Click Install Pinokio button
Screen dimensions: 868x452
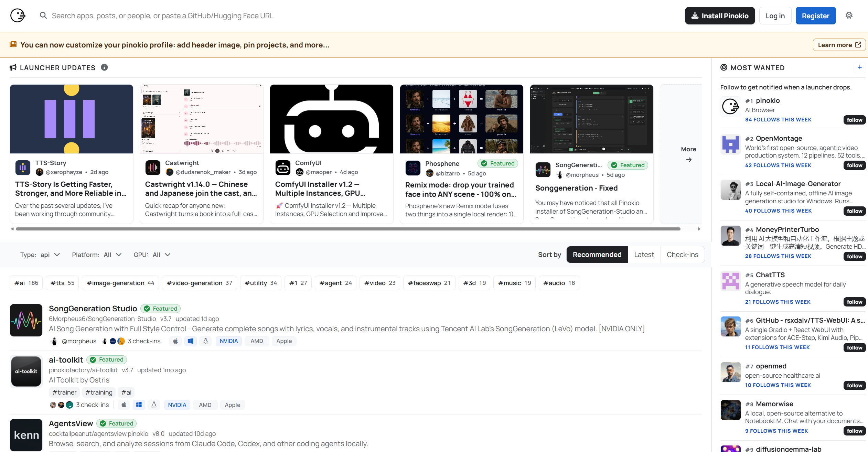click(x=720, y=16)
